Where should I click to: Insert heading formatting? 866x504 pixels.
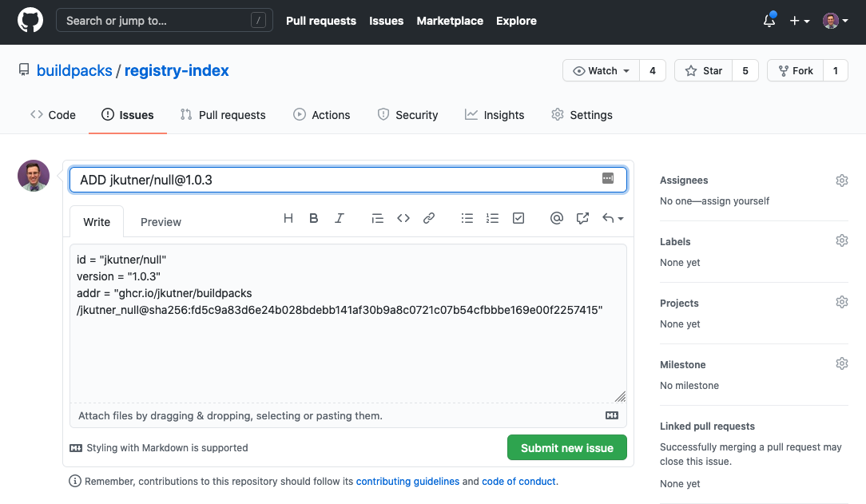[288, 218]
